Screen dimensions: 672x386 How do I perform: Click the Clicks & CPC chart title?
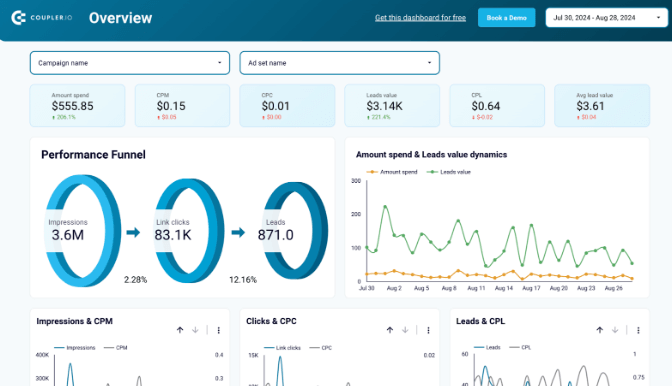coord(271,321)
